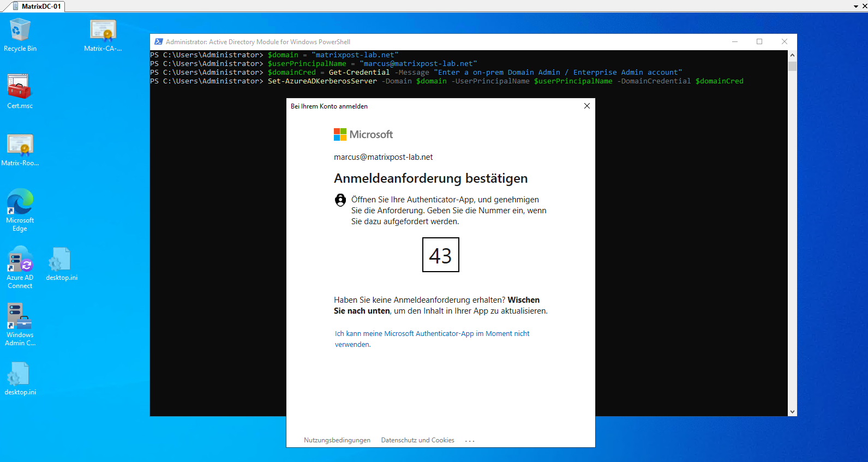
Task: Select the Matrix-Root certificate desktop icon
Action: coord(20,149)
